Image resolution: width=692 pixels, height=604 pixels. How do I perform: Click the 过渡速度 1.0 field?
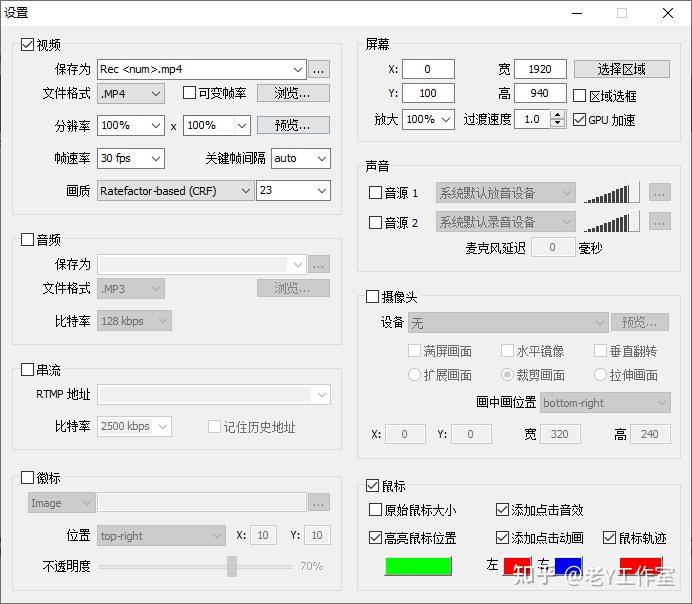(532, 119)
